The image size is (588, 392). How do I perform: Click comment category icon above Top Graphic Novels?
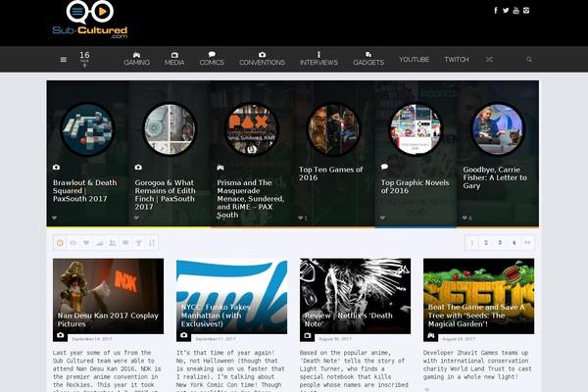coord(384,167)
